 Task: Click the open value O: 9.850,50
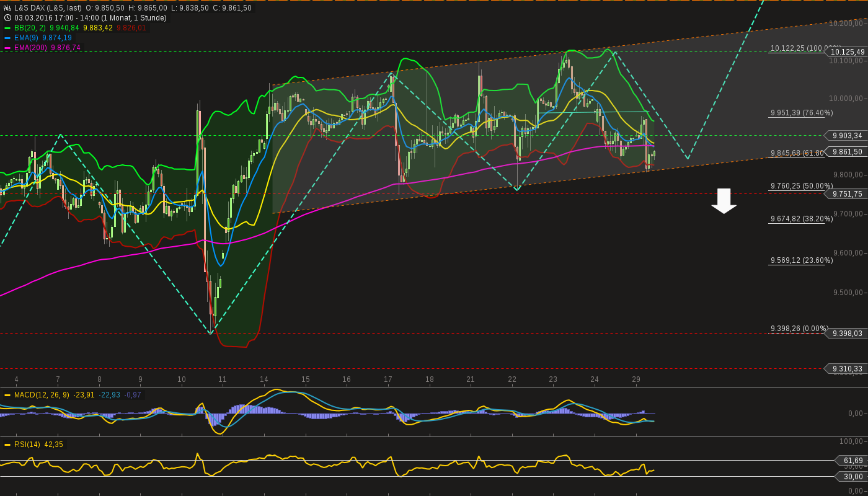(105, 8)
